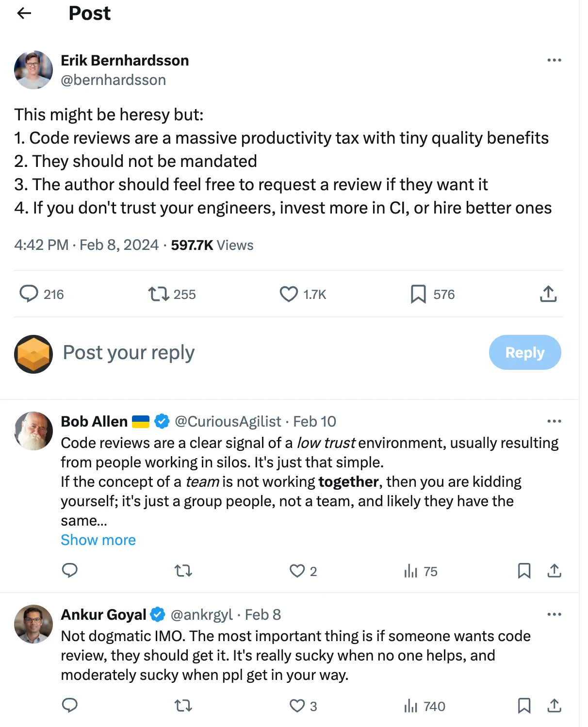Open view analytics on Bob Allen's reply

click(411, 571)
